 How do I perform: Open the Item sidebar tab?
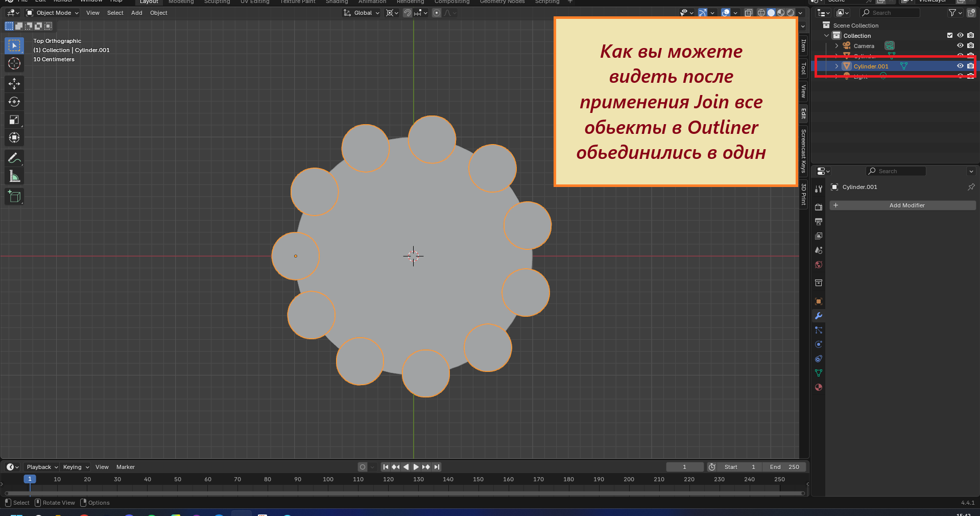[803, 45]
